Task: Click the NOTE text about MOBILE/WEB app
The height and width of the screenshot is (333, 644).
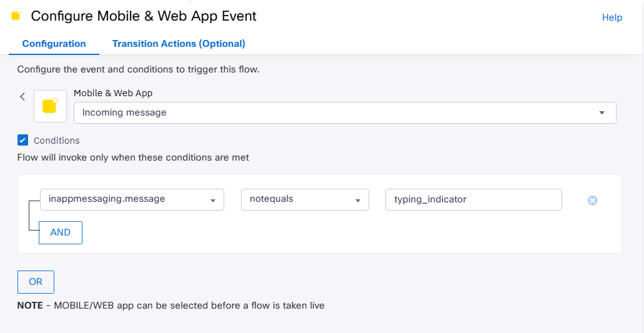Action: click(x=171, y=306)
